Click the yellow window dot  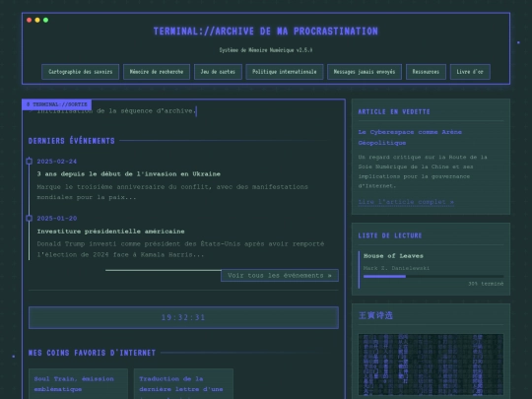click(37, 20)
